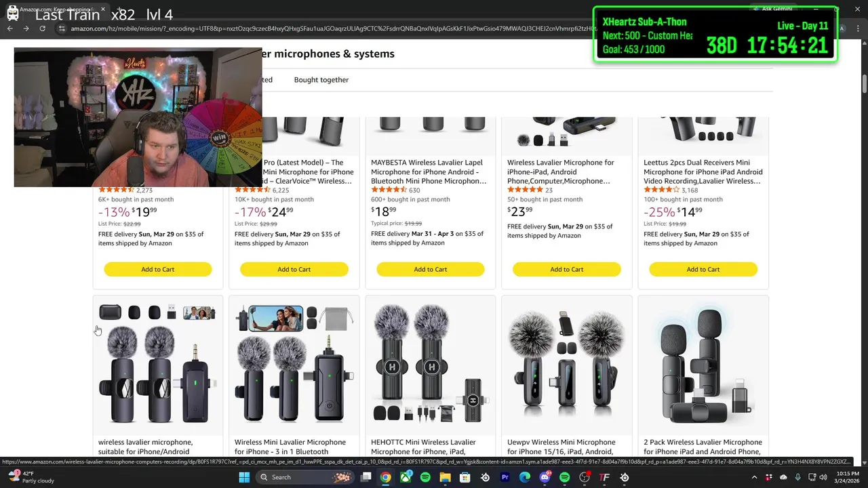Show hidden system tray icons
The height and width of the screenshot is (488, 868).
(x=754, y=477)
